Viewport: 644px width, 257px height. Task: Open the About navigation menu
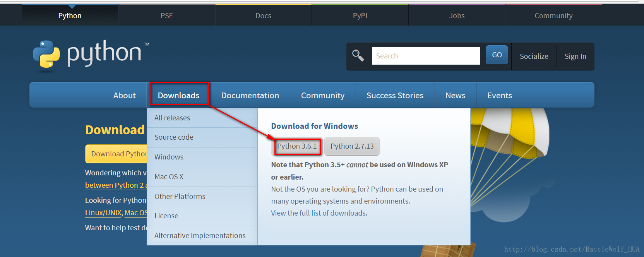click(x=125, y=95)
